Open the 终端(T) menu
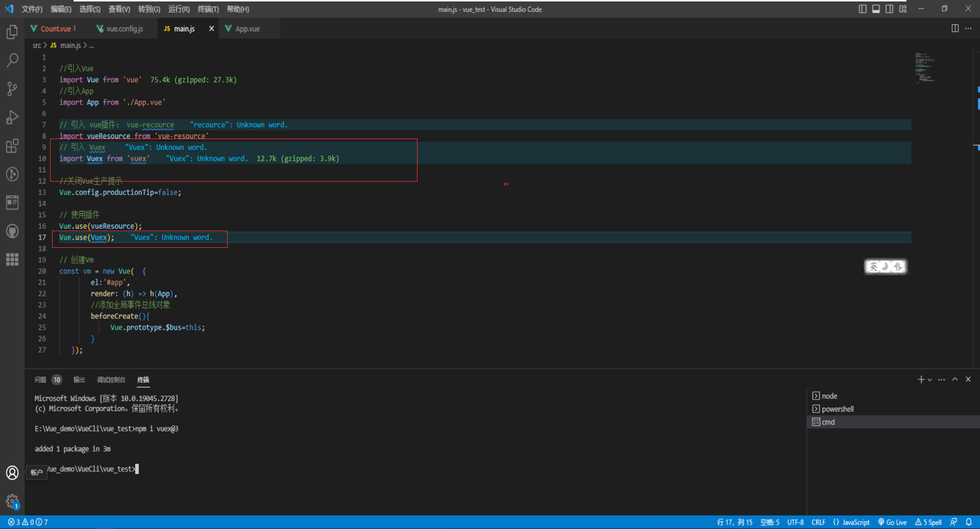Image resolution: width=980 pixels, height=529 pixels. tap(208, 9)
